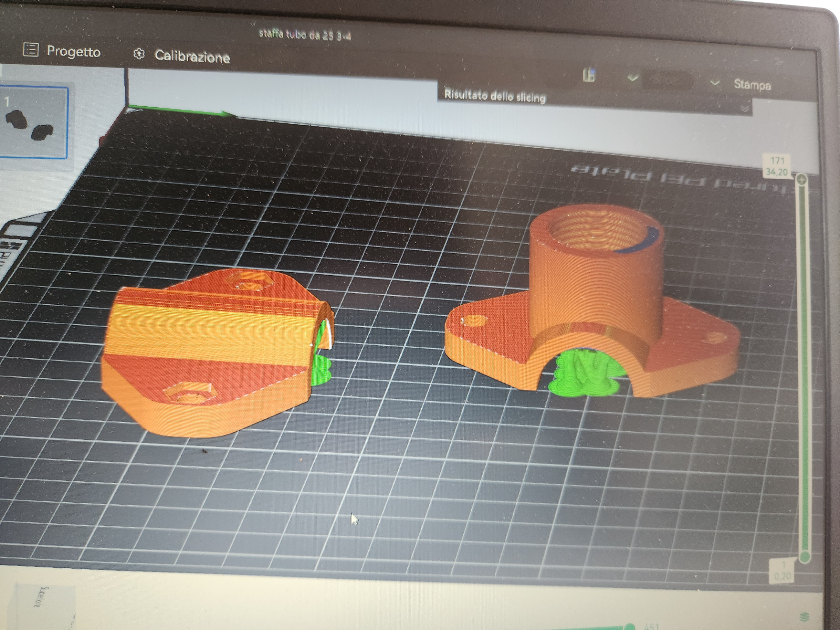Click the green layers stack icon
The height and width of the screenshot is (630, 840).
tap(804, 617)
